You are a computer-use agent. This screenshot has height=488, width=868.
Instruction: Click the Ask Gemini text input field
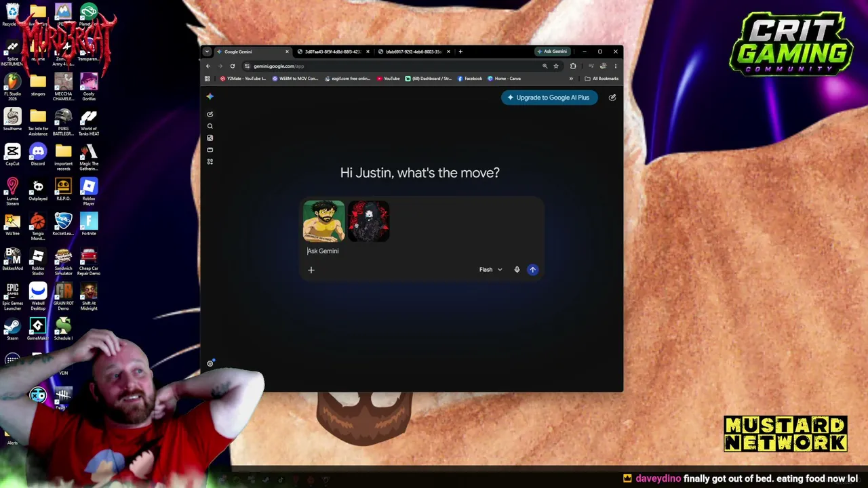coord(420,251)
